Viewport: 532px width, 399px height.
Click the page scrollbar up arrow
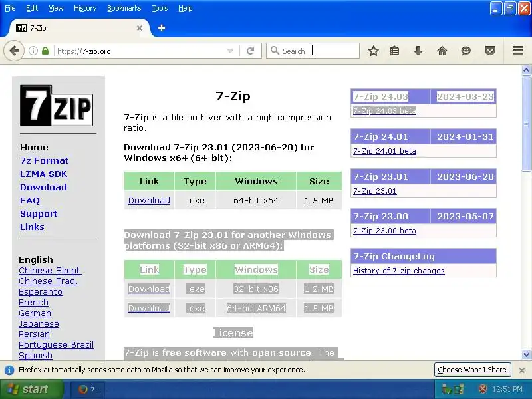point(526,70)
